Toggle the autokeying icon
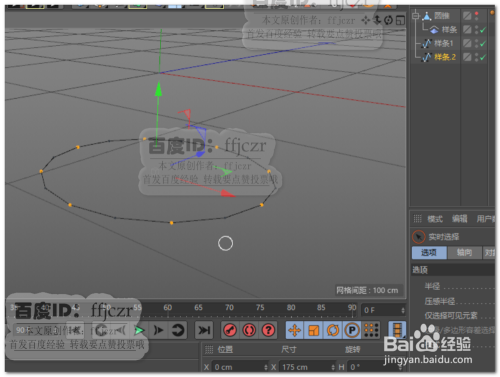 coord(249,330)
